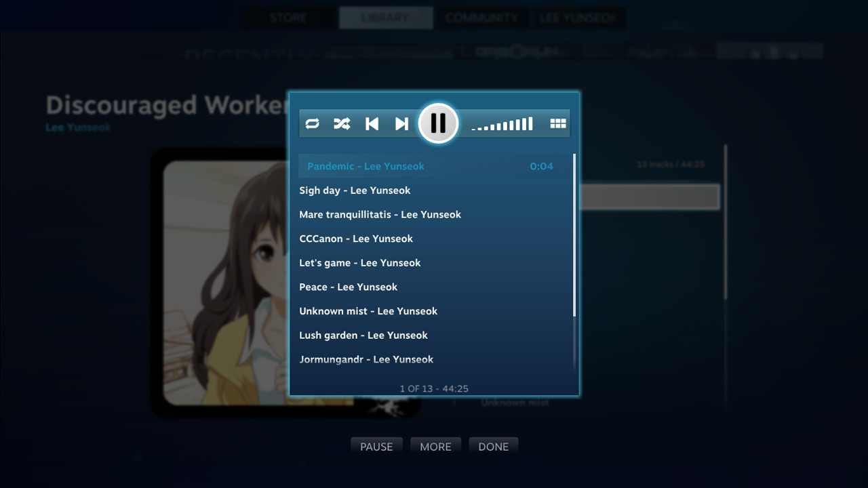Open the LEE YUNSEOK profile tab
This screenshot has height=488, width=868.
577,18
